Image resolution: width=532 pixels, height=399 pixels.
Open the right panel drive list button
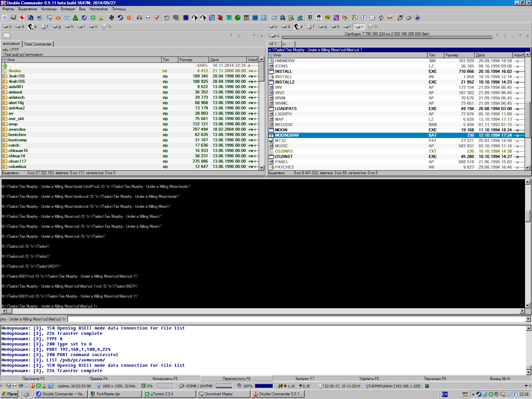point(274,36)
